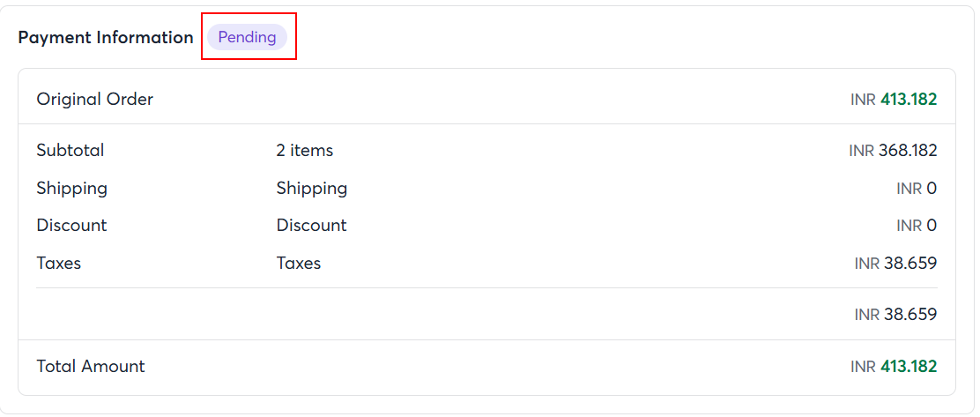The height and width of the screenshot is (417, 980).
Task: Select the Total Amount value INR 413.182
Action: 893,367
